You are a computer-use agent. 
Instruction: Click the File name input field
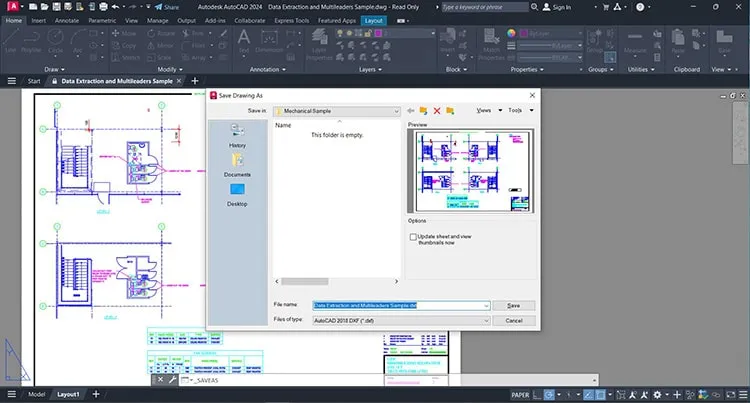(x=401, y=305)
